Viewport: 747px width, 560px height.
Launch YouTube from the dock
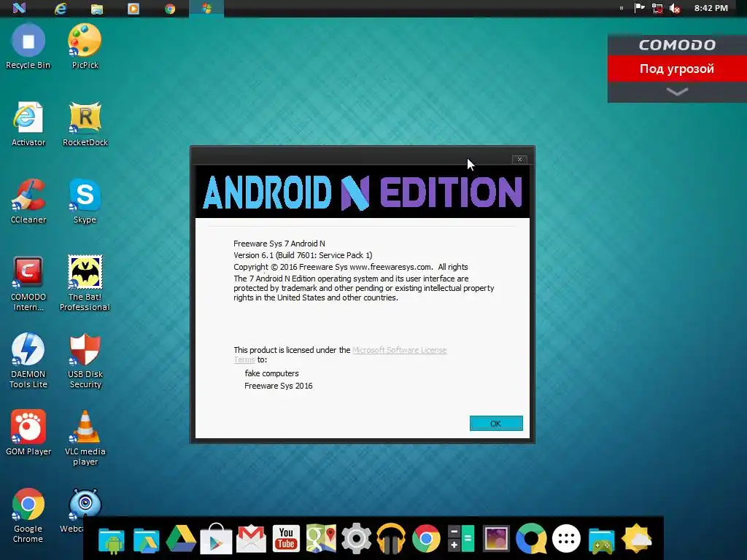pos(286,539)
